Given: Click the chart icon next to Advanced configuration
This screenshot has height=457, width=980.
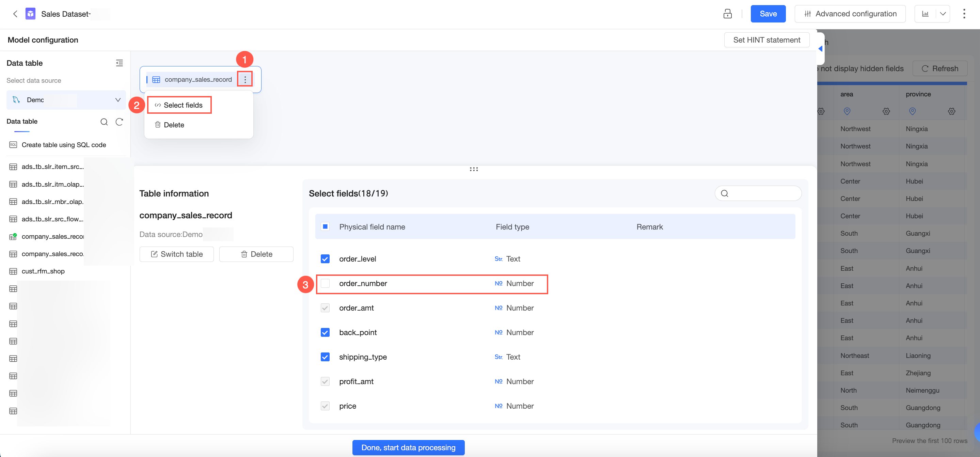Looking at the screenshot, I should pyautogui.click(x=925, y=14).
